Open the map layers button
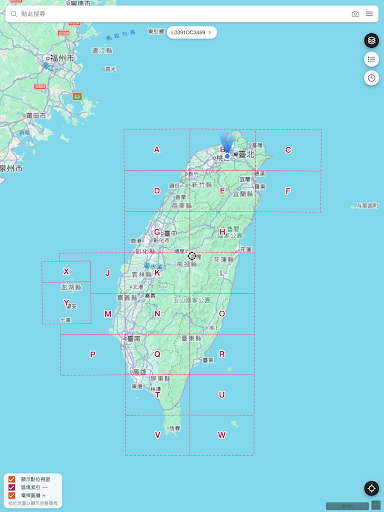384x512 pixels. click(371, 41)
